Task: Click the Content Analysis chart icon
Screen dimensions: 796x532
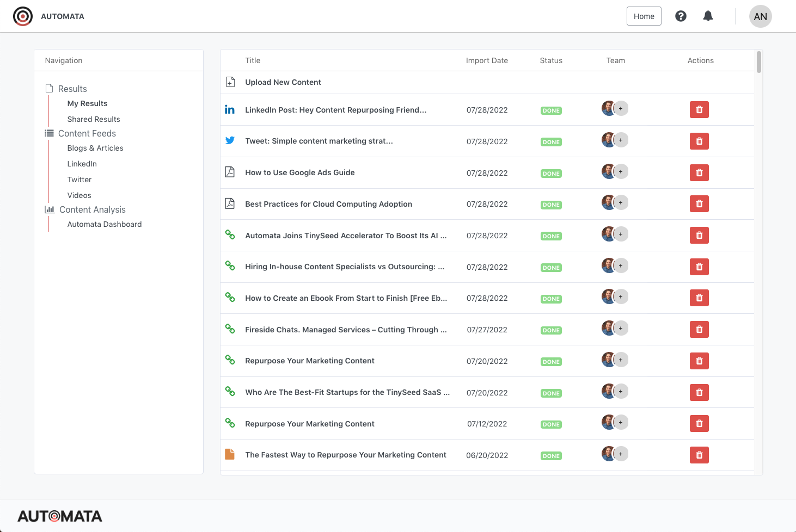Action: pyautogui.click(x=50, y=209)
